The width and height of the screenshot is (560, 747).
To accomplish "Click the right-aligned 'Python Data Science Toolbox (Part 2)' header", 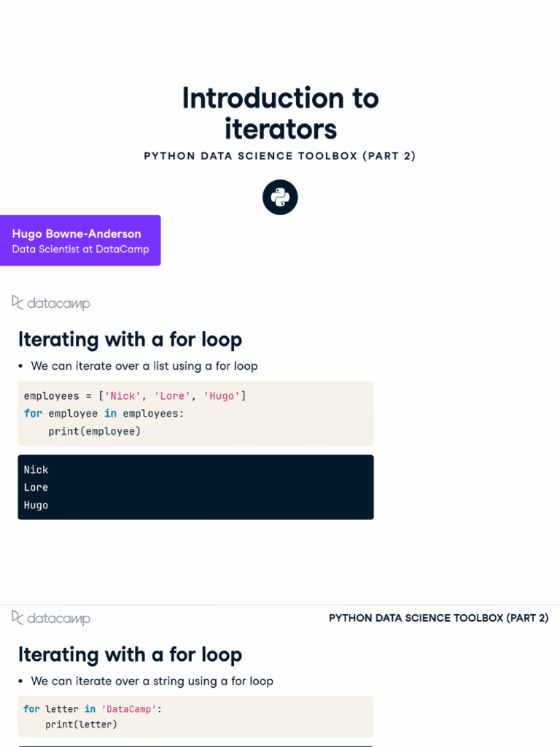I will point(438,618).
